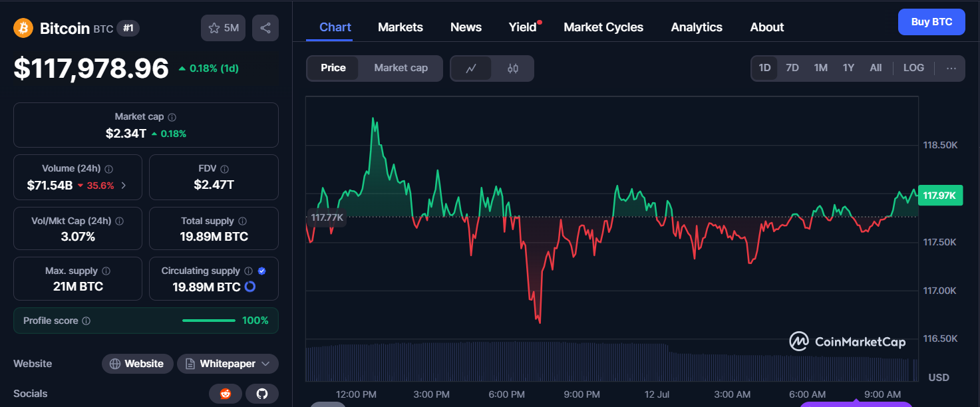Select the Price chart toggle
This screenshot has width=980, height=407.
pyautogui.click(x=333, y=68)
